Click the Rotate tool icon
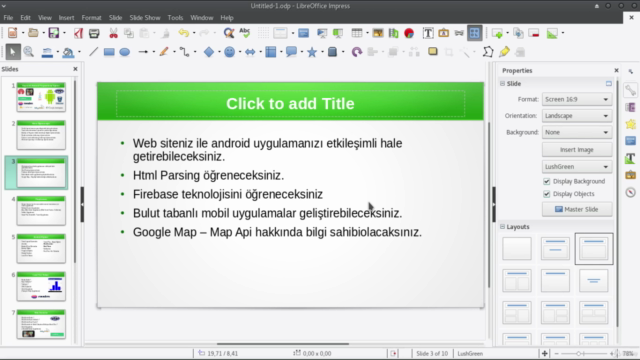Screen dimensions: 640x360 coord(357,52)
